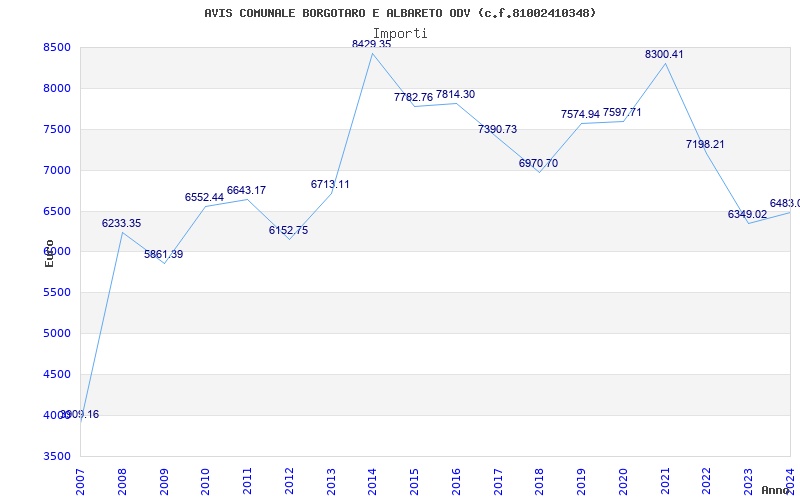The width and height of the screenshot is (800, 500).
Task: Click the 2022 year label on x-axis
Action: coord(707,482)
